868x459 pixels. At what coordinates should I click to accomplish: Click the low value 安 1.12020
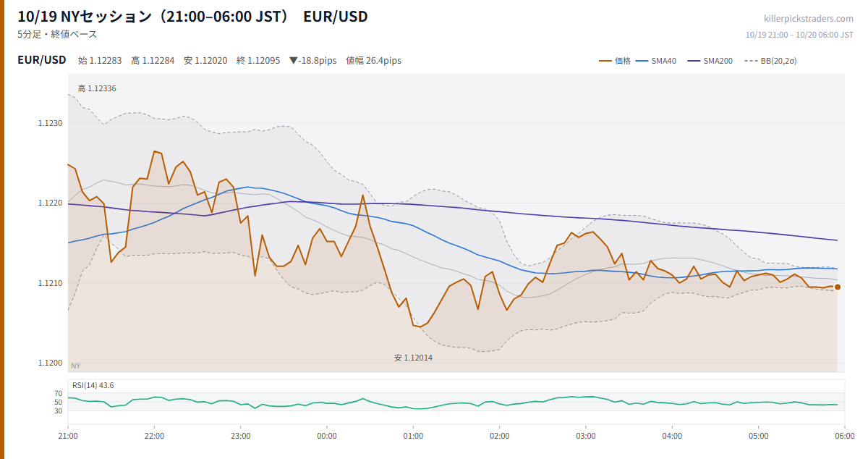pos(205,61)
